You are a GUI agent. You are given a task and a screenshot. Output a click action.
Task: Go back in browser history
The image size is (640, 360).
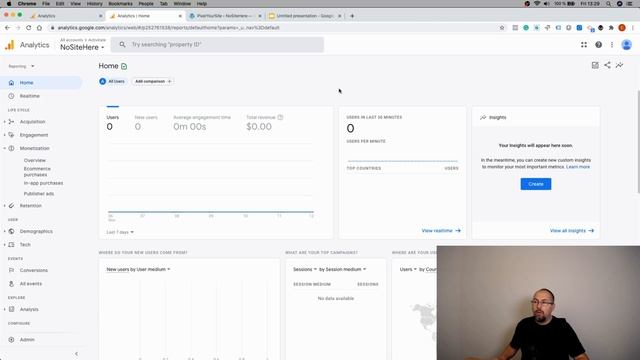[7, 28]
